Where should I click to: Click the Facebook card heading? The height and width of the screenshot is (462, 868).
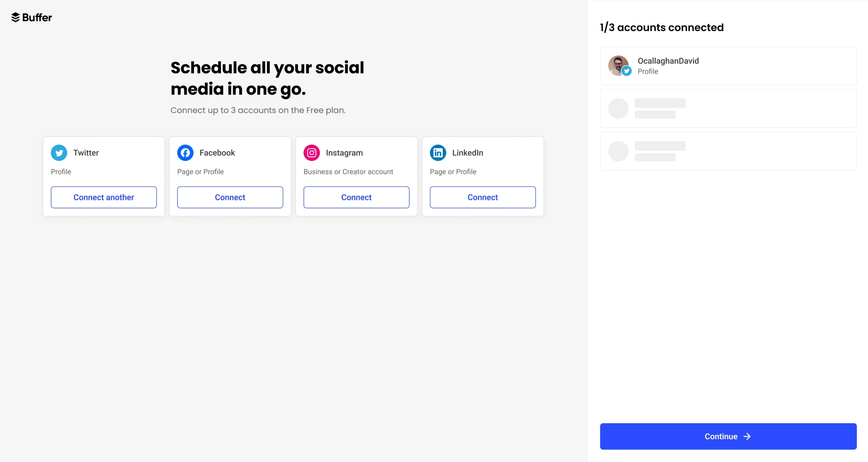pos(217,153)
